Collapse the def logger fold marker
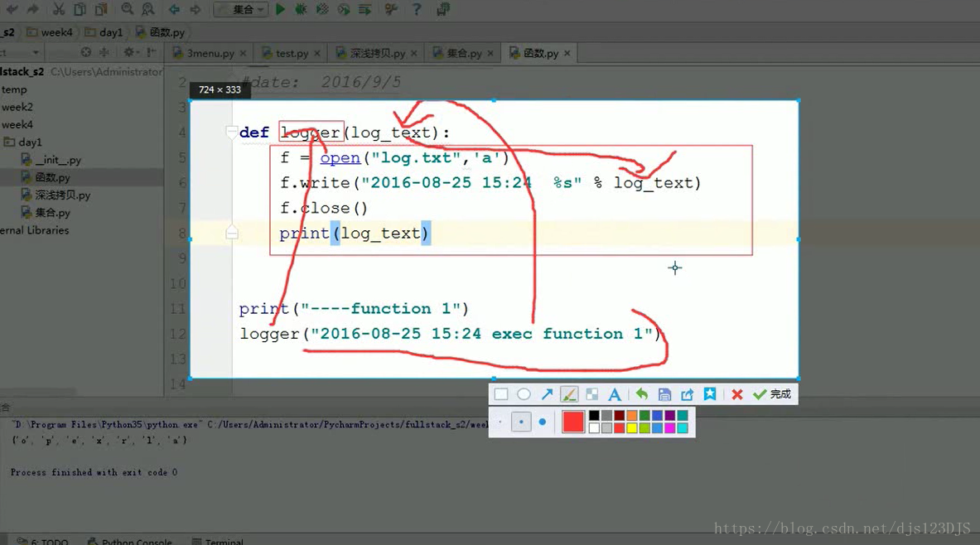Viewport: 980px width, 545px height. 231,132
